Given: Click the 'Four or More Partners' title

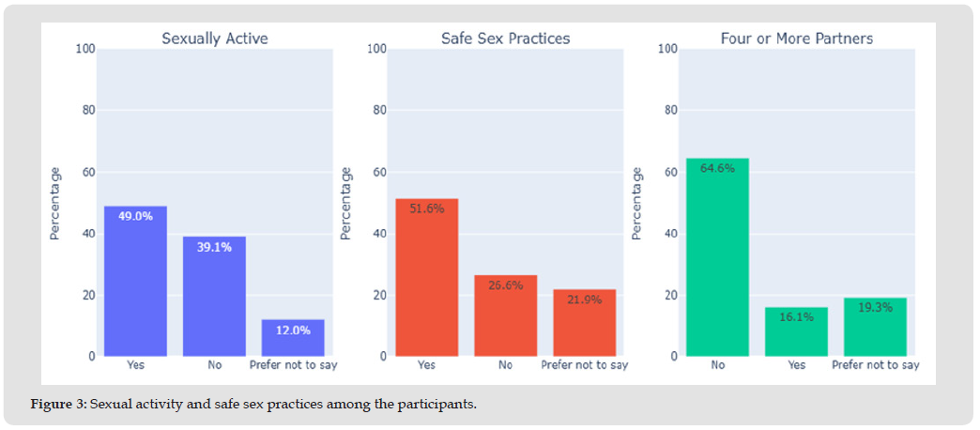Looking at the screenshot, I should pos(797,38).
